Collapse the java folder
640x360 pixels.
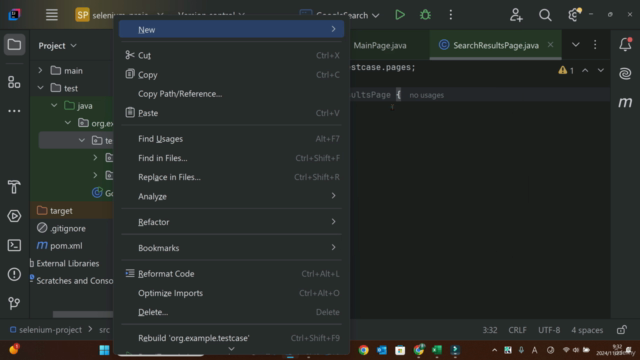pos(54,106)
